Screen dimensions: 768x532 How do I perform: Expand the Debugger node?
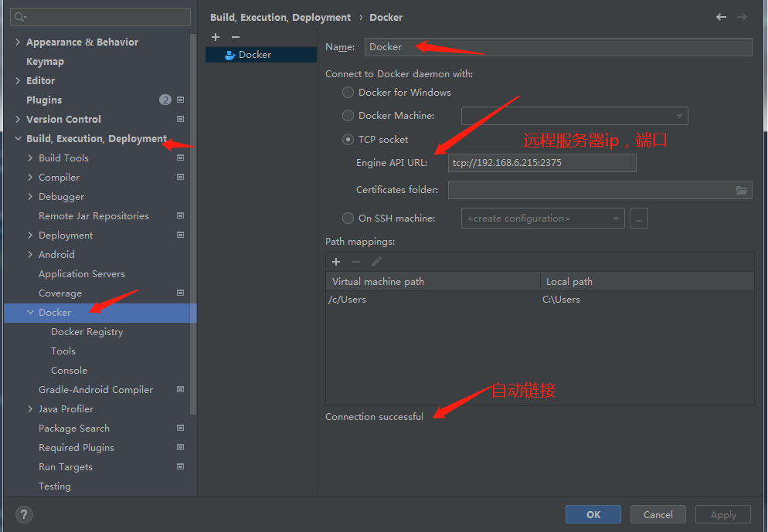point(30,196)
